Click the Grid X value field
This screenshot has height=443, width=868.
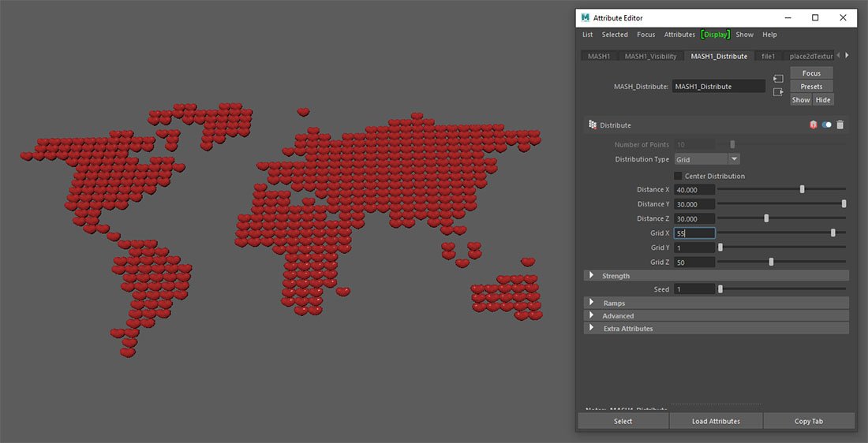coord(694,233)
